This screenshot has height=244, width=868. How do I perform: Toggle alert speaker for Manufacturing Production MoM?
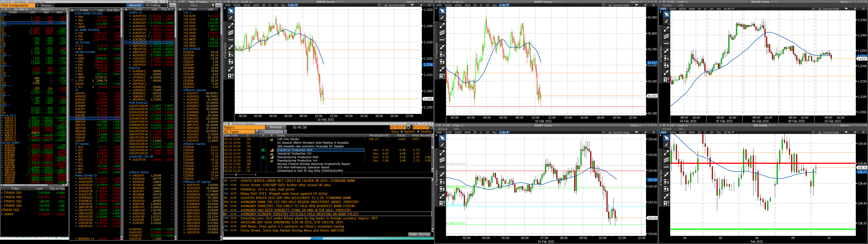[263, 157]
